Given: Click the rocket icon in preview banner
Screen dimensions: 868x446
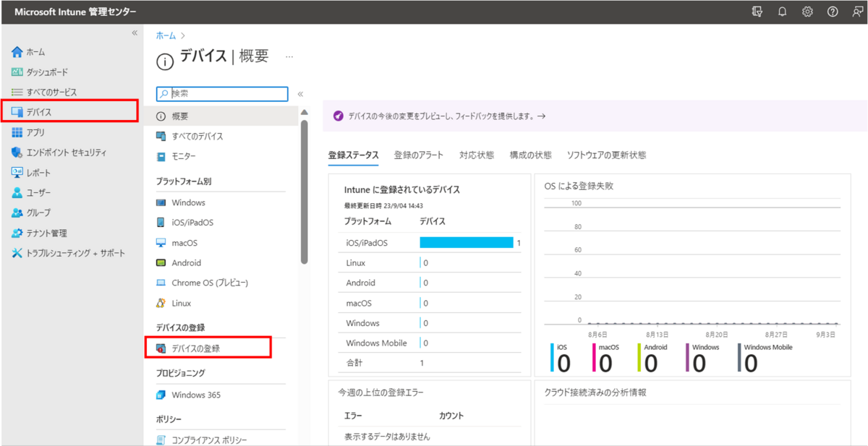Looking at the screenshot, I should [x=338, y=116].
